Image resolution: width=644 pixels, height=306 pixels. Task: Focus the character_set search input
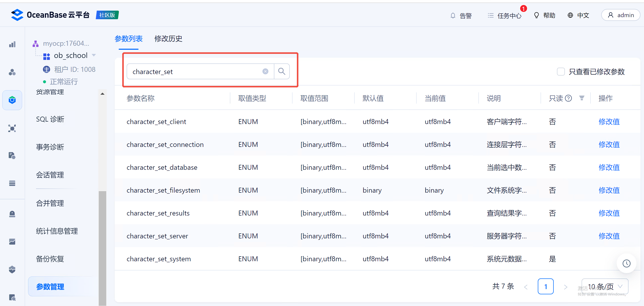[x=195, y=72]
